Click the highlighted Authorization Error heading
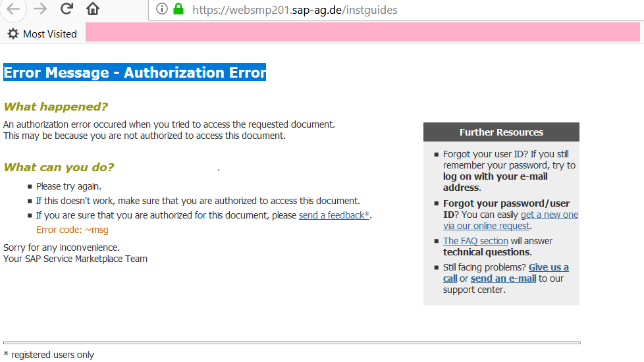 click(135, 72)
